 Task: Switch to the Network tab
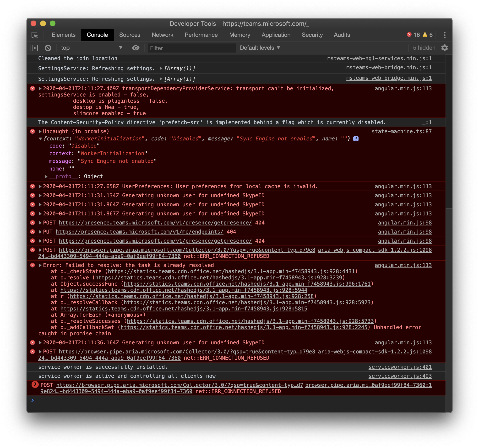[162, 35]
